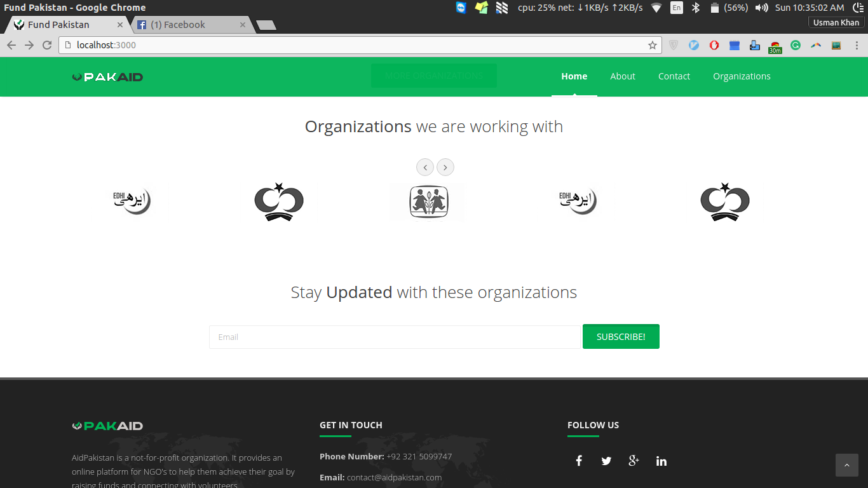
Task: Open the Contact nav item
Action: pos(674,76)
